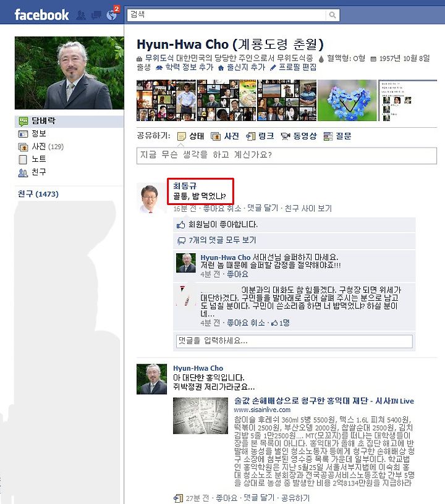445x504 pixels.
Task: Open the 시사IN Live article headline link
Action: (x=324, y=401)
